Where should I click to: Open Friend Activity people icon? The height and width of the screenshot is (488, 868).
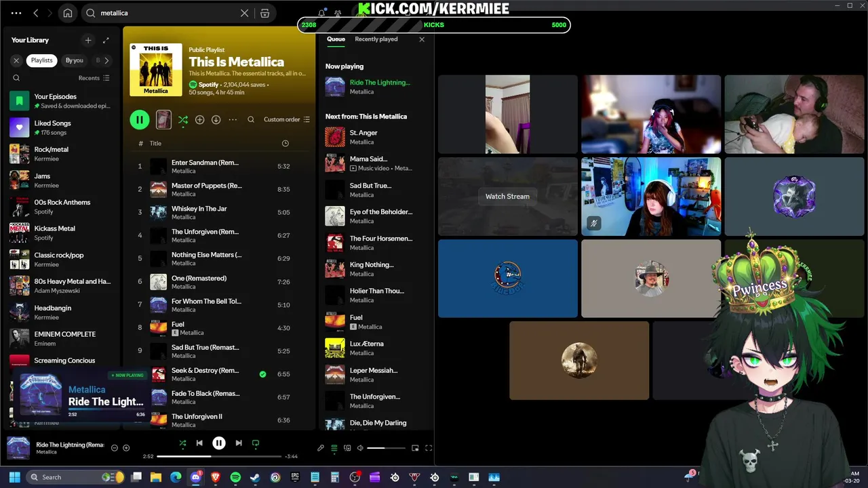point(338,13)
